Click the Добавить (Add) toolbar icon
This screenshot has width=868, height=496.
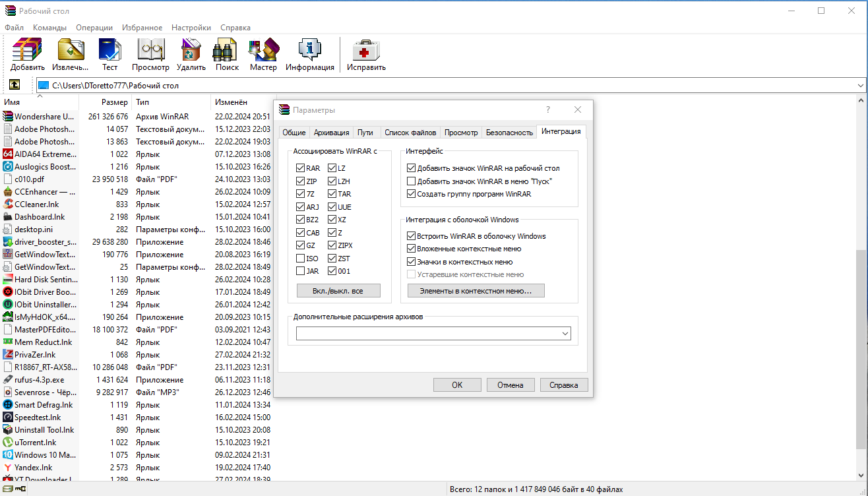27,49
